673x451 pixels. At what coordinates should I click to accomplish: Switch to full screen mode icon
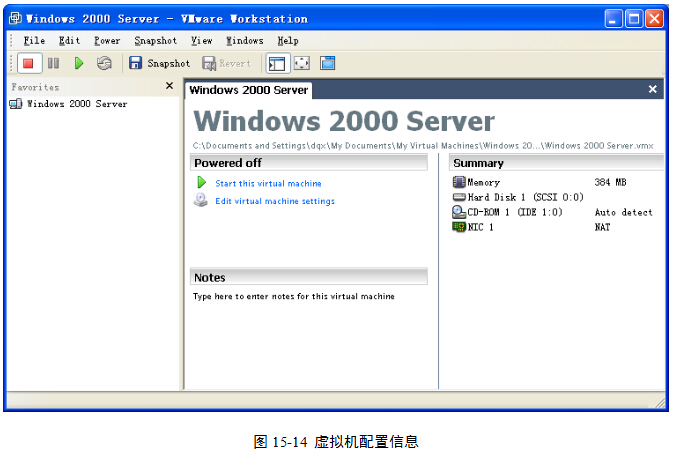coord(302,64)
